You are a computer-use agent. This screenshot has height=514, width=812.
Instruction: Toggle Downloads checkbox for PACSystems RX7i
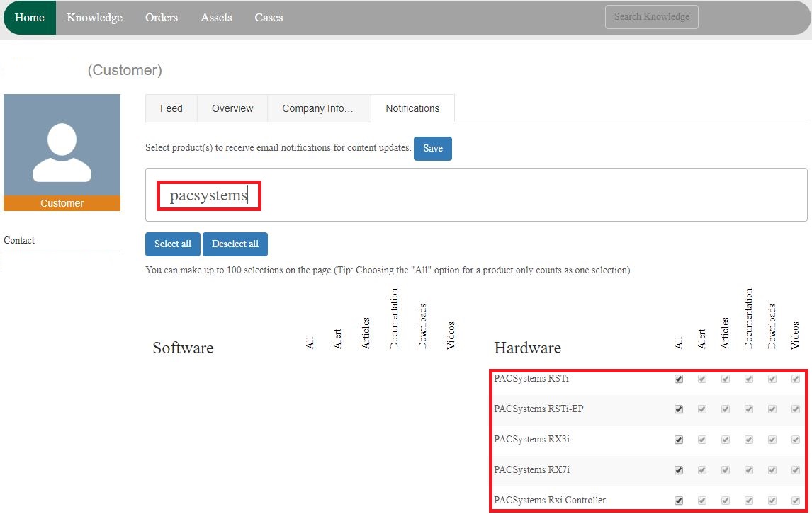(x=772, y=471)
